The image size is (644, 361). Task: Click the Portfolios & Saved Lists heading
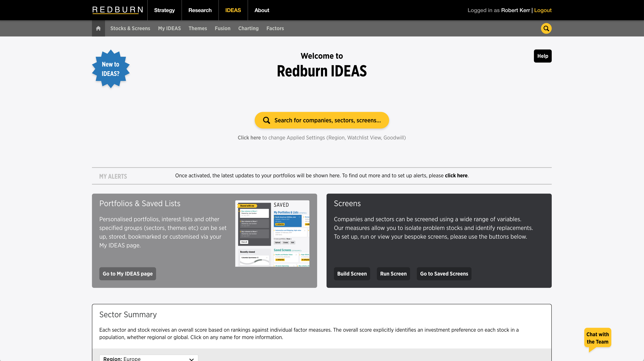[x=140, y=203]
